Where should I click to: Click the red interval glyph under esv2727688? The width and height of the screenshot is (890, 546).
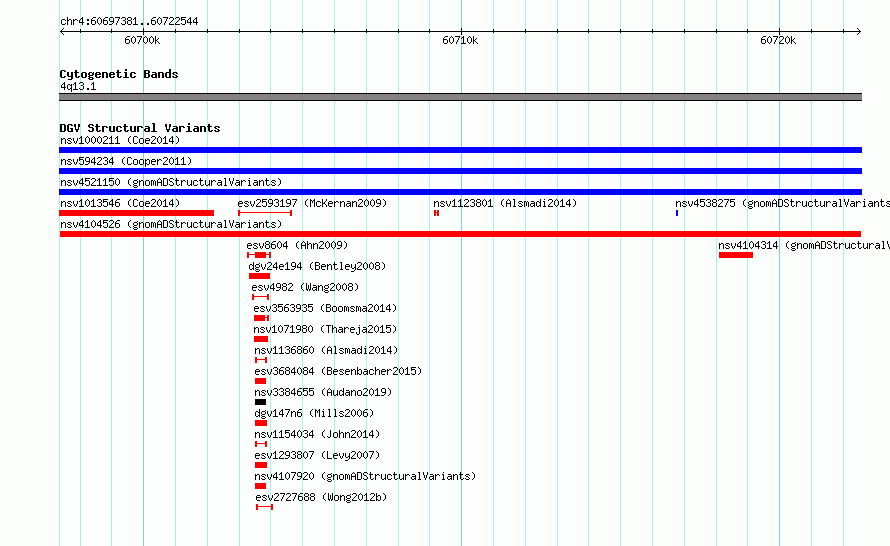click(265, 507)
